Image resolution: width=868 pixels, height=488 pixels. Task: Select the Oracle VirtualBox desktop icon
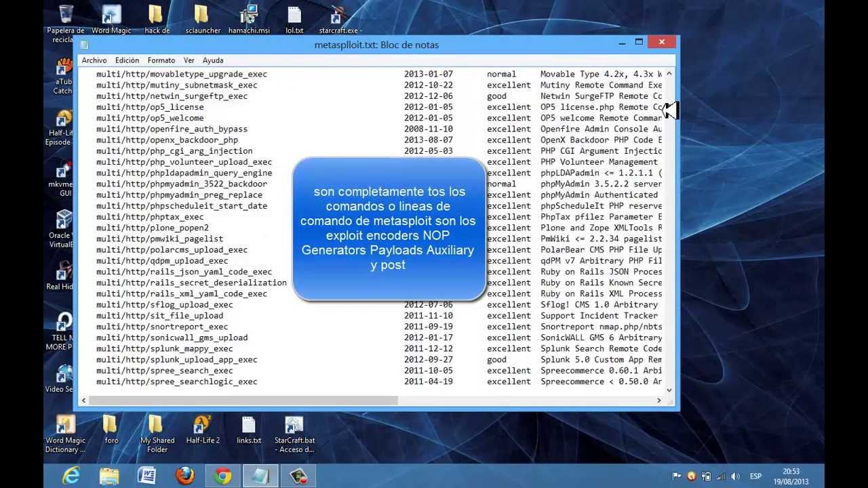click(62, 230)
